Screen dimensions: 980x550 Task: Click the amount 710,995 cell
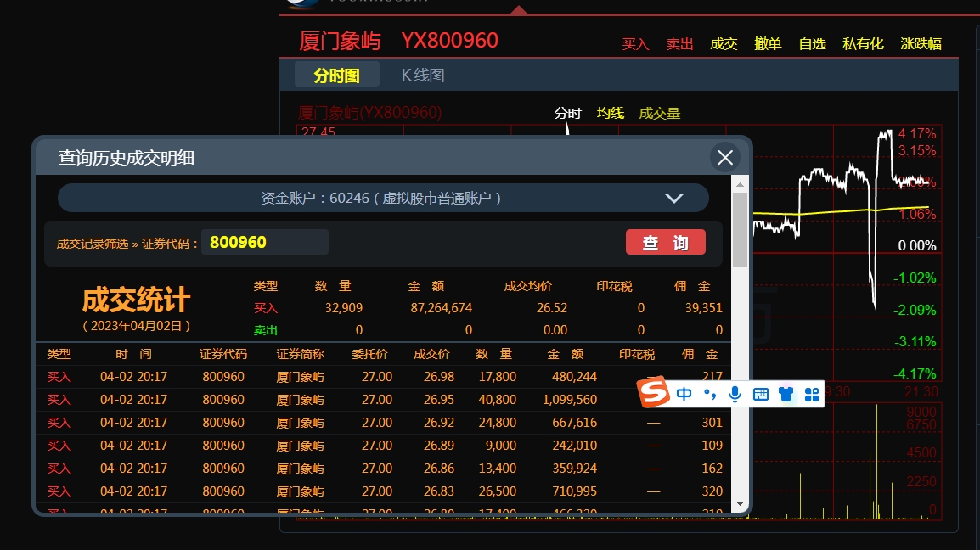(x=574, y=491)
